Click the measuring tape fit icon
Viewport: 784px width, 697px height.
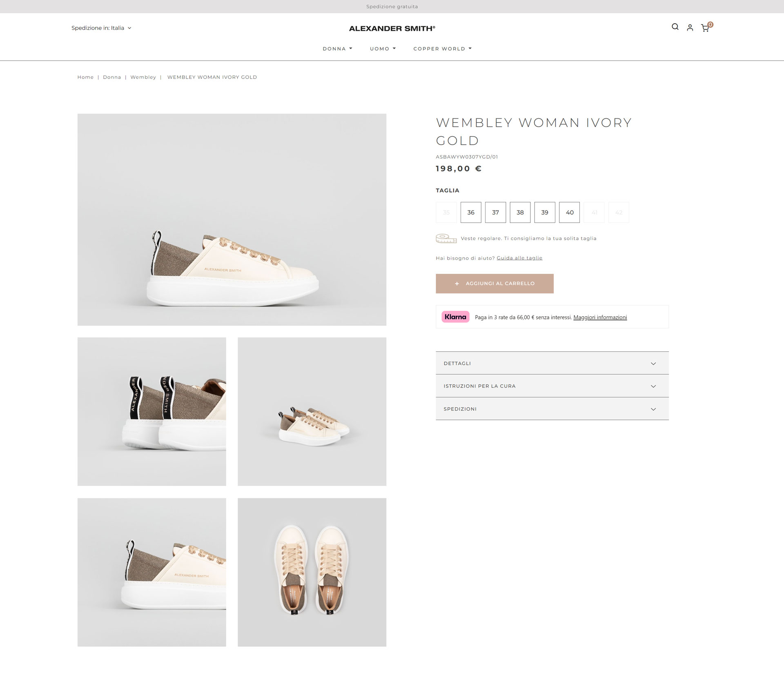[x=446, y=239]
